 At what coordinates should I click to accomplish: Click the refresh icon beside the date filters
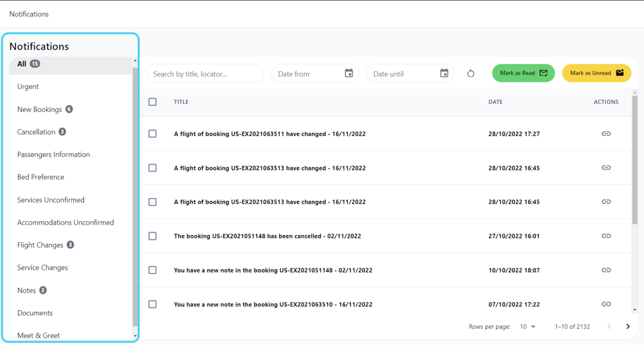click(x=470, y=73)
